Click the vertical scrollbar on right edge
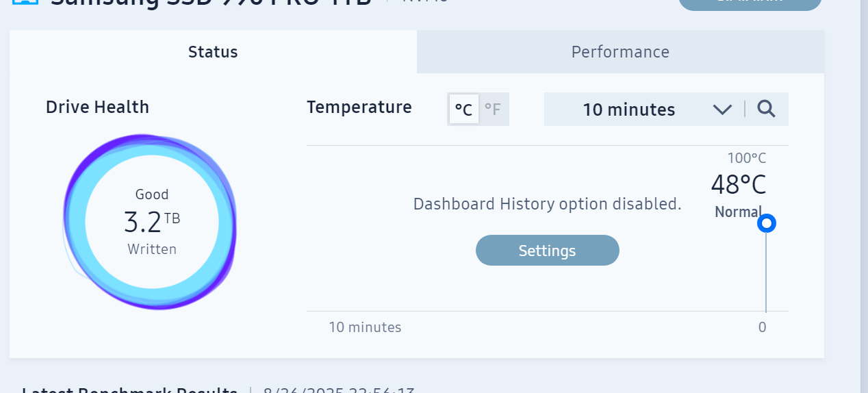 click(864, 196)
